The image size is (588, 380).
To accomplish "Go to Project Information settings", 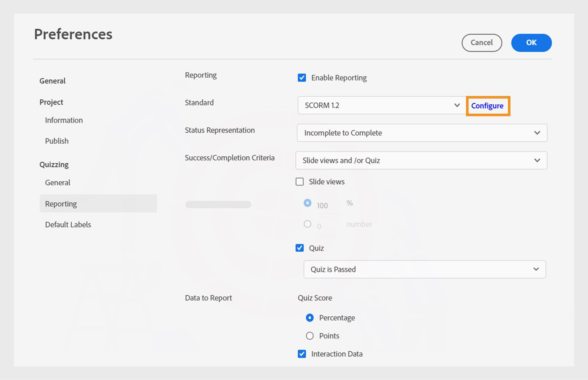I will (x=64, y=120).
